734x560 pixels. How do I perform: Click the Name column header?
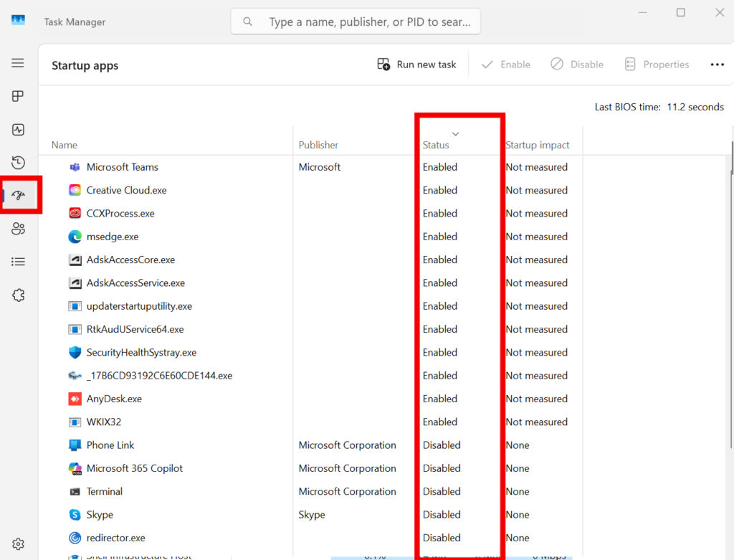[x=65, y=145]
